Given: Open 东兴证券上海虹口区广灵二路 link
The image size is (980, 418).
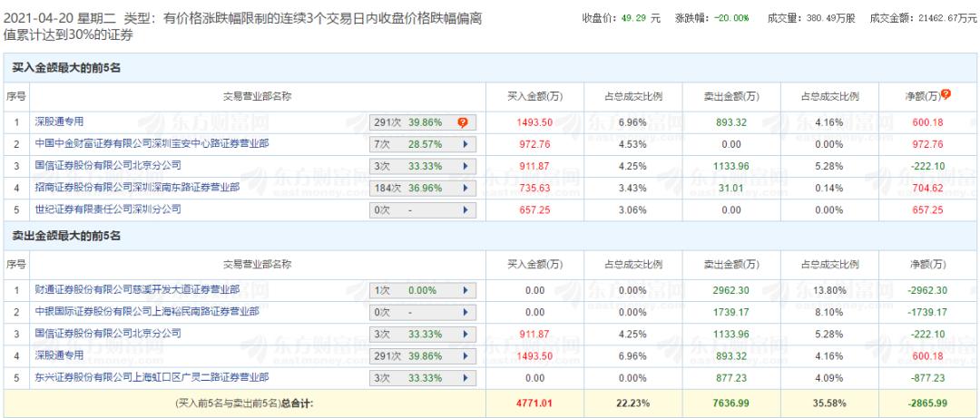Looking at the screenshot, I should point(152,377).
